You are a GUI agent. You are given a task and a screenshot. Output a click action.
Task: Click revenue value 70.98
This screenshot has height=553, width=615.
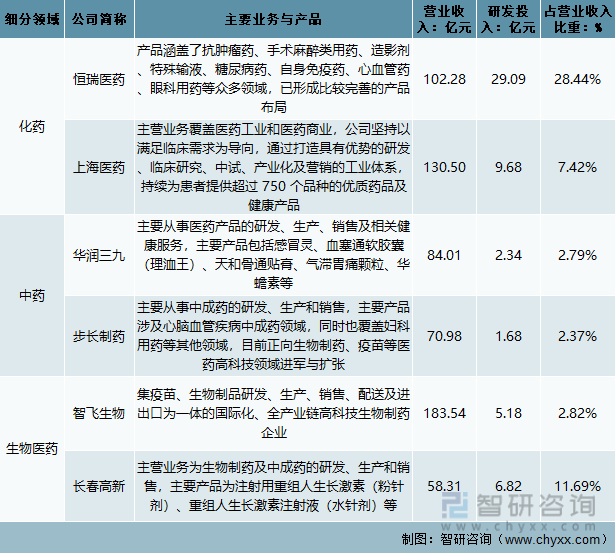(444, 336)
